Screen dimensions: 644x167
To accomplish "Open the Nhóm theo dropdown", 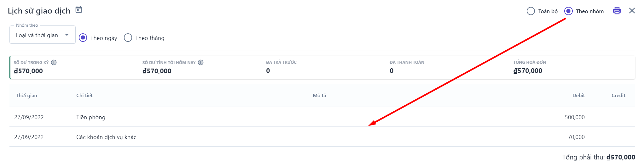I will click(x=37, y=35).
